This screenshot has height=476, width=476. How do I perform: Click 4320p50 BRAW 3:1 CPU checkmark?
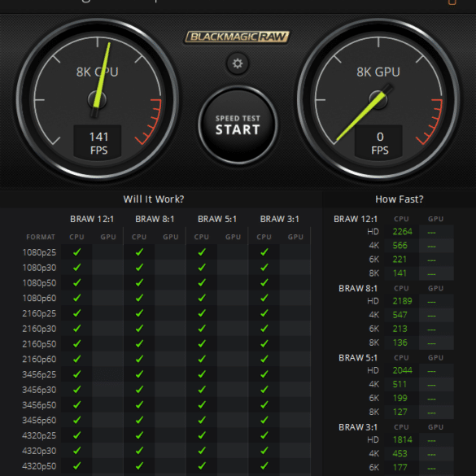tap(264, 465)
